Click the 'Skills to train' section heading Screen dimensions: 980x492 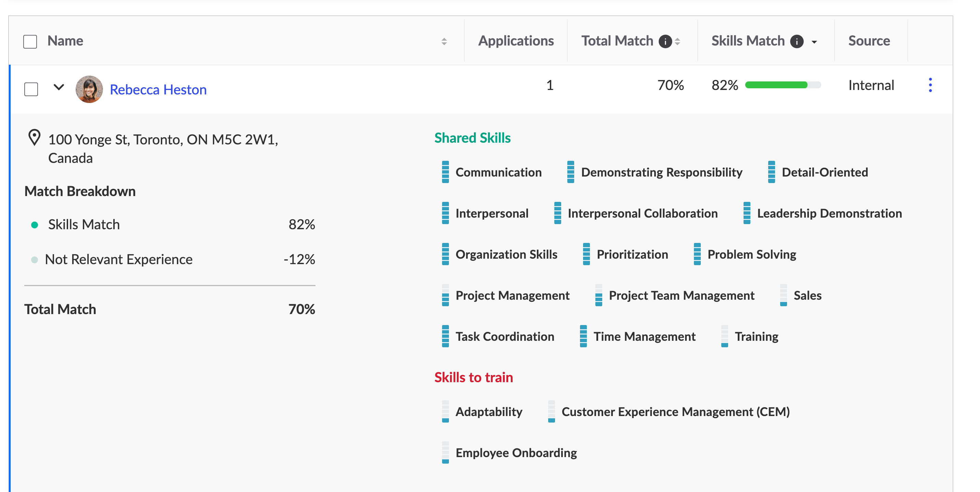474,377
